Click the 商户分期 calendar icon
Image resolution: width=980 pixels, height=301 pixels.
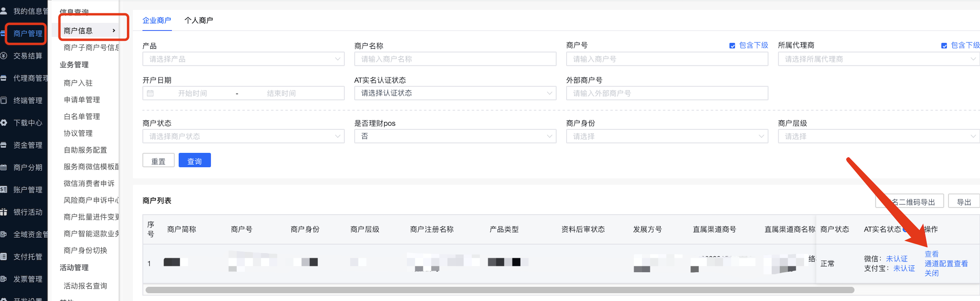[4, 168]
